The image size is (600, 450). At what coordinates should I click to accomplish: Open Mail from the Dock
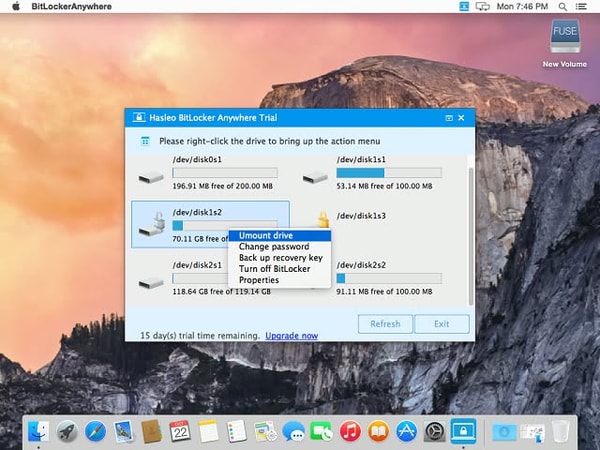pos(124,432)
